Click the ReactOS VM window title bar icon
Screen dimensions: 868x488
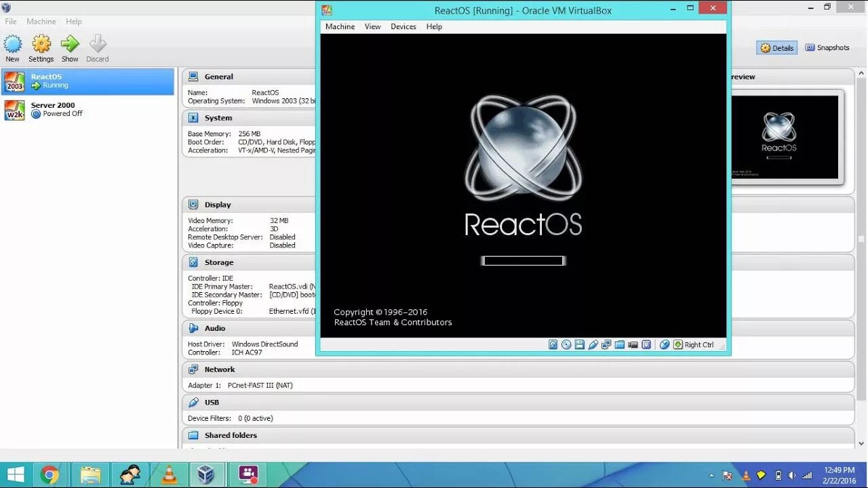coord(327,10)
